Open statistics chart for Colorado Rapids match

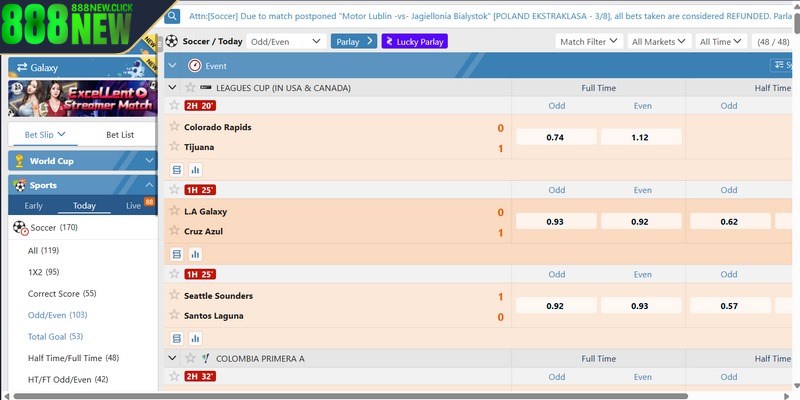pos(195,170)
